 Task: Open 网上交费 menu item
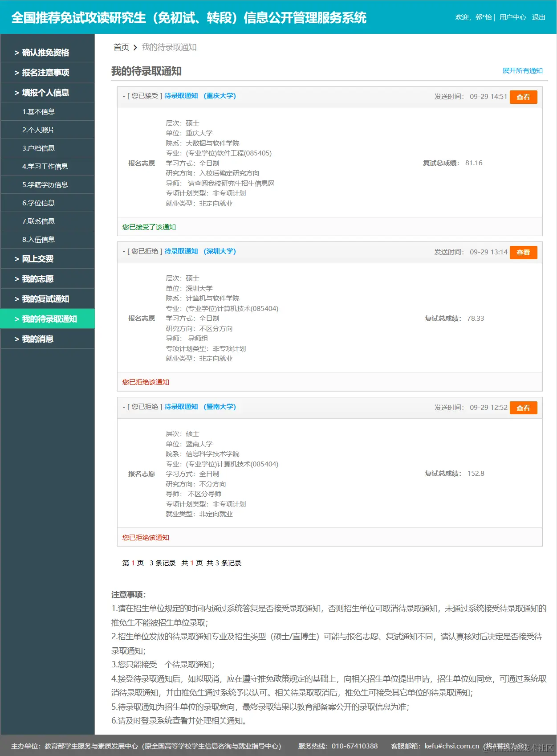(47, 259)
